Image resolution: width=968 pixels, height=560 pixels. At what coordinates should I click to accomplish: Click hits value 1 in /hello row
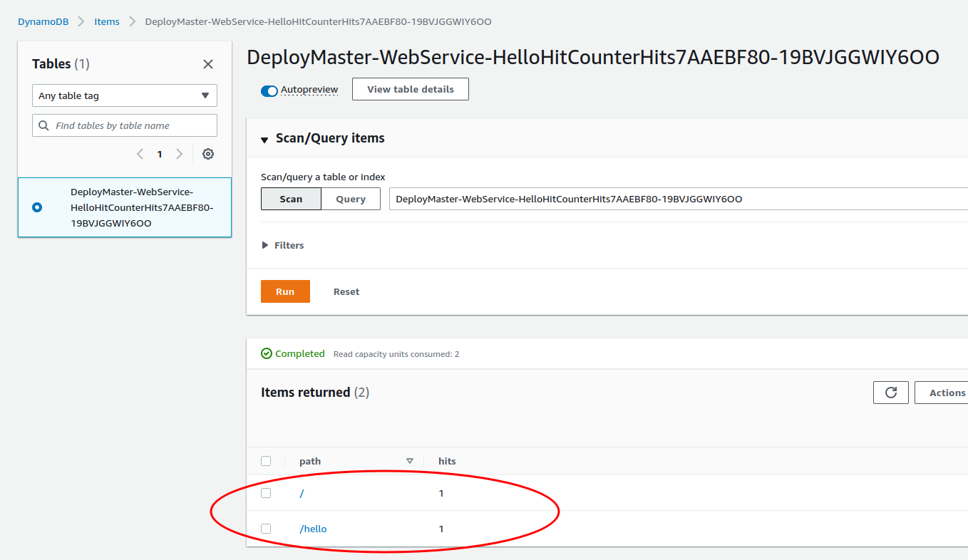pos(441,529)
